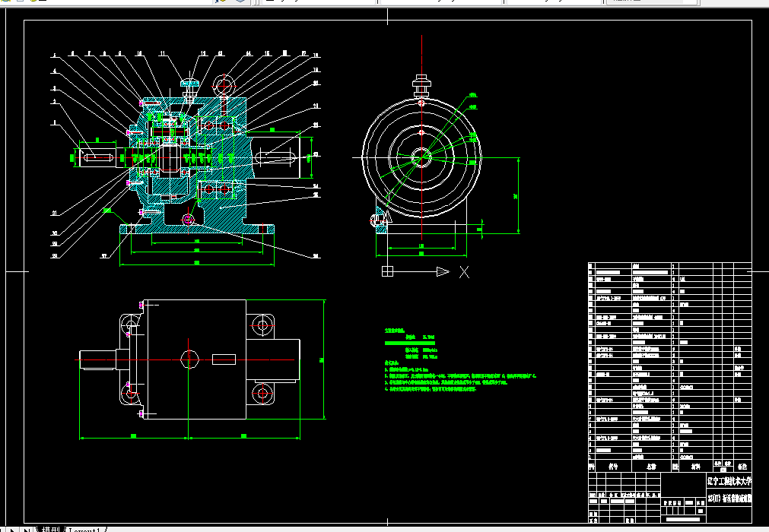Select the 代号 column header in parts list
The height and width of the screenshot is (532, 769).
coord(613,467)
